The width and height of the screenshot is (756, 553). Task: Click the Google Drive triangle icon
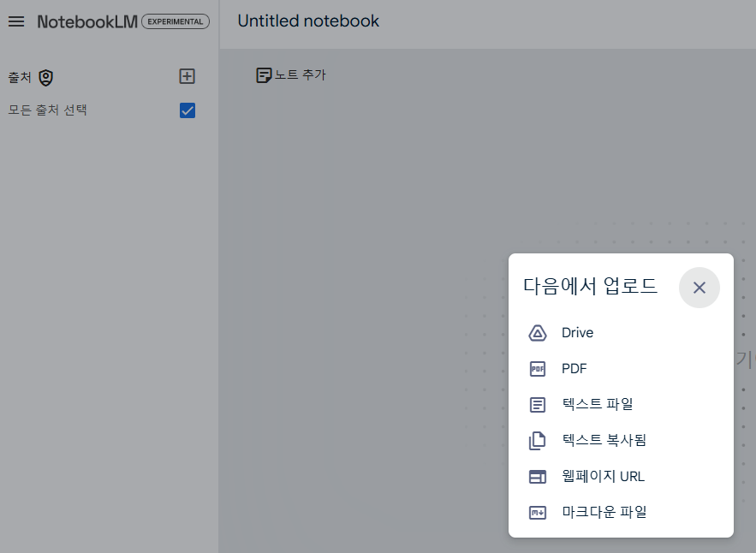pos(538,333)
